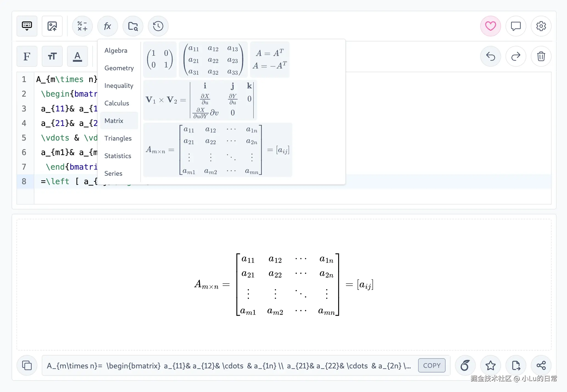Insert the 2x2 identity matrix template
Viewport: 567px width, 392px height.
pos(160,59)
